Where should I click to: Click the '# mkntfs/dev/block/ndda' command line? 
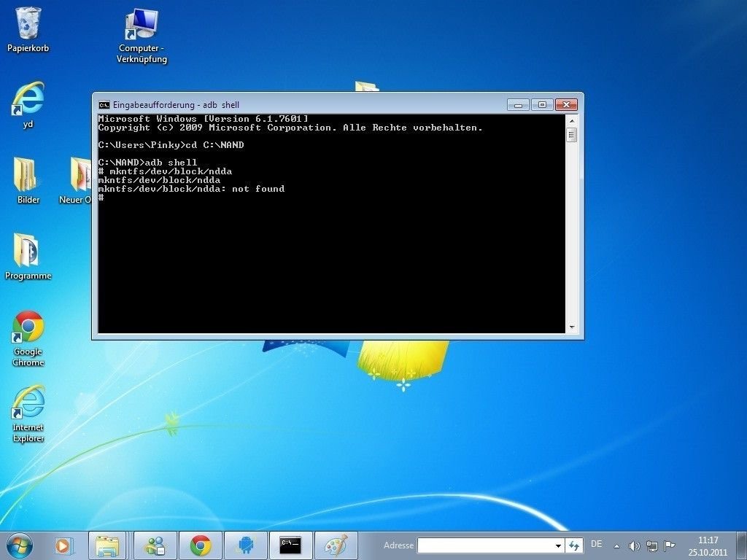point(166,171)
